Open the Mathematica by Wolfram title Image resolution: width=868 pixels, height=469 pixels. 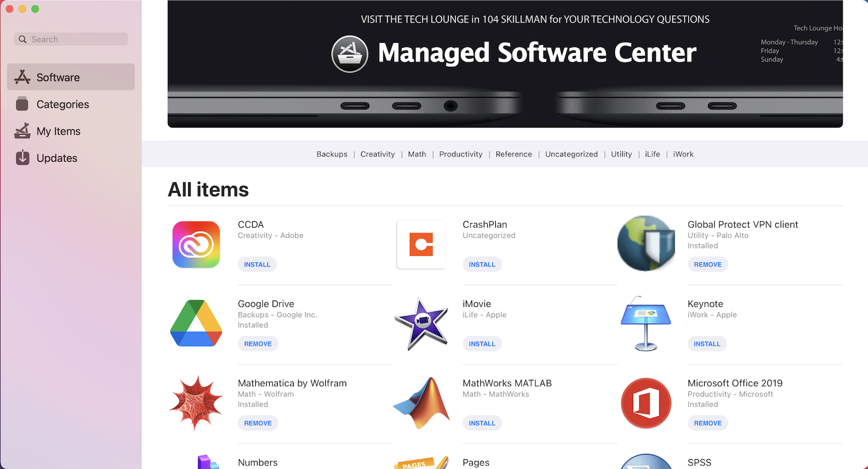point(292,383)
